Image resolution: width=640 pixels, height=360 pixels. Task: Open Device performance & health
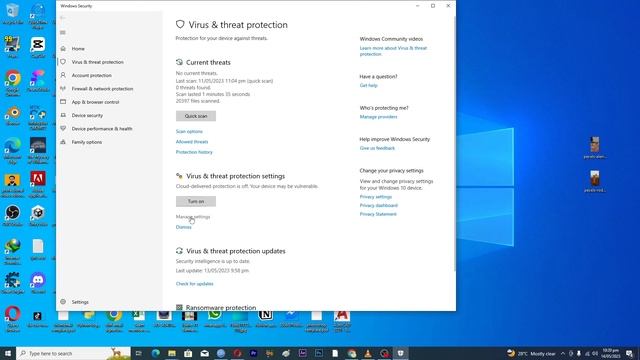click(x=102, y=129)
